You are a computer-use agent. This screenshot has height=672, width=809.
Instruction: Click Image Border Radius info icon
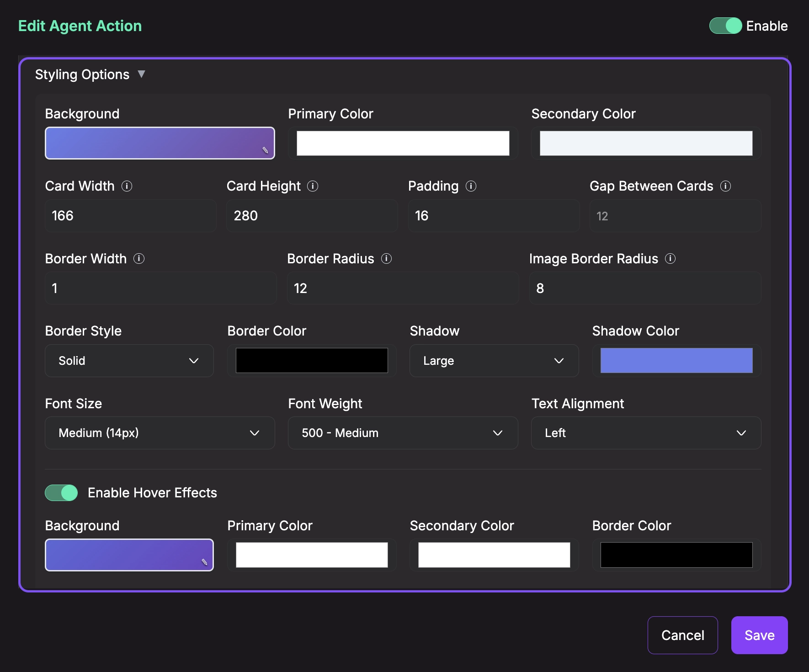(x=670, y=259)
